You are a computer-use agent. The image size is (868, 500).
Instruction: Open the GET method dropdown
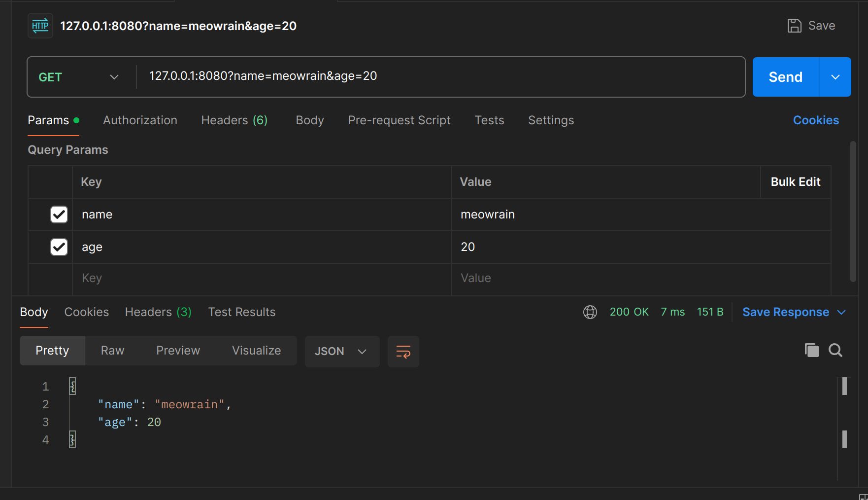[x=79, y=77]
